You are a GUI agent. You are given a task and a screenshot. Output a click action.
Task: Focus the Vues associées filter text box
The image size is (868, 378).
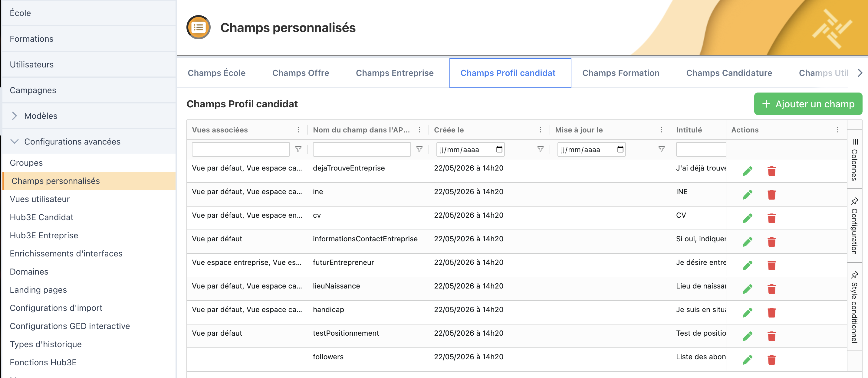241,149
